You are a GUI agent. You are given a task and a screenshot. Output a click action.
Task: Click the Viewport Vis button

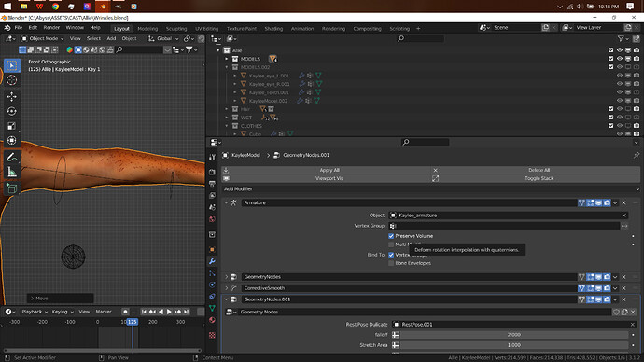pyautogui.click(x=329, y=178)
